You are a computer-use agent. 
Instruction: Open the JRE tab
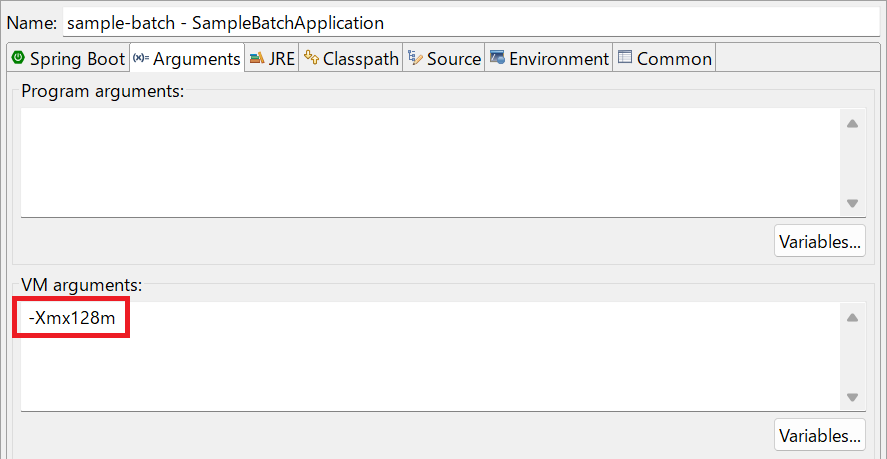(x=272, y=58)
